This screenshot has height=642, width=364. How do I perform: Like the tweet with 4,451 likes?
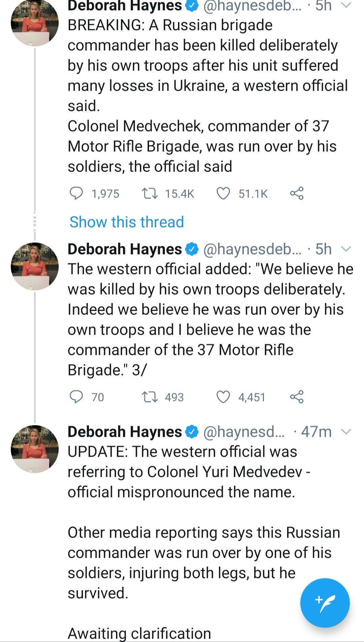point(223,397)
